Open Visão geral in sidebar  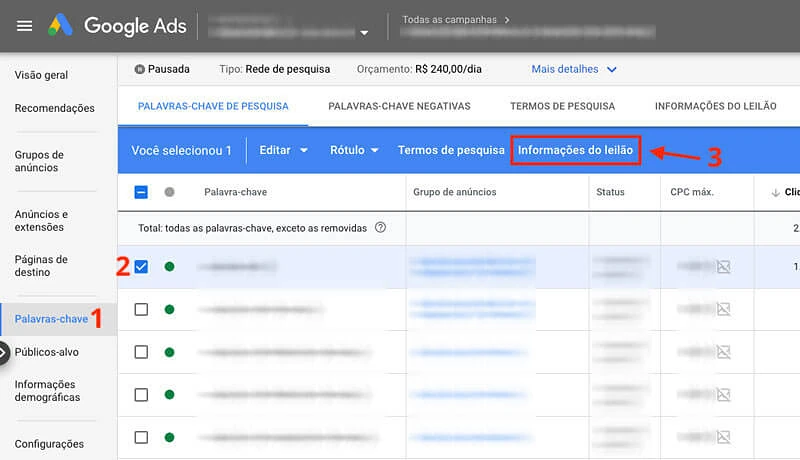click(x=41, y=75)
